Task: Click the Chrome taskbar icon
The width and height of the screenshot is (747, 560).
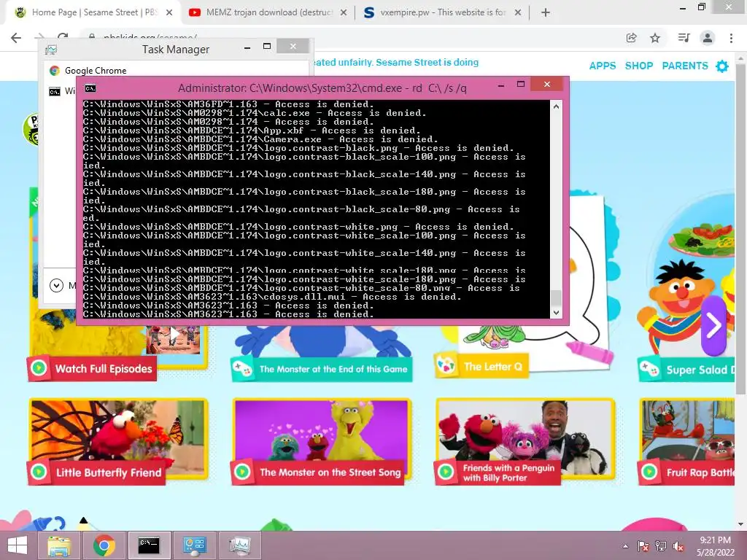Action: (x=104, y=545)
